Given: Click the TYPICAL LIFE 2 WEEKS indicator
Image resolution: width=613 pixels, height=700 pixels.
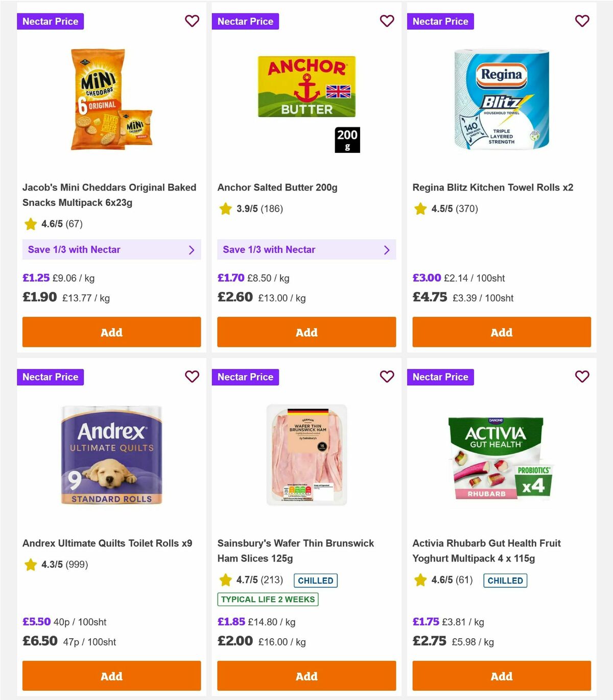Looking at the screenshot, I should coord(268,599).
